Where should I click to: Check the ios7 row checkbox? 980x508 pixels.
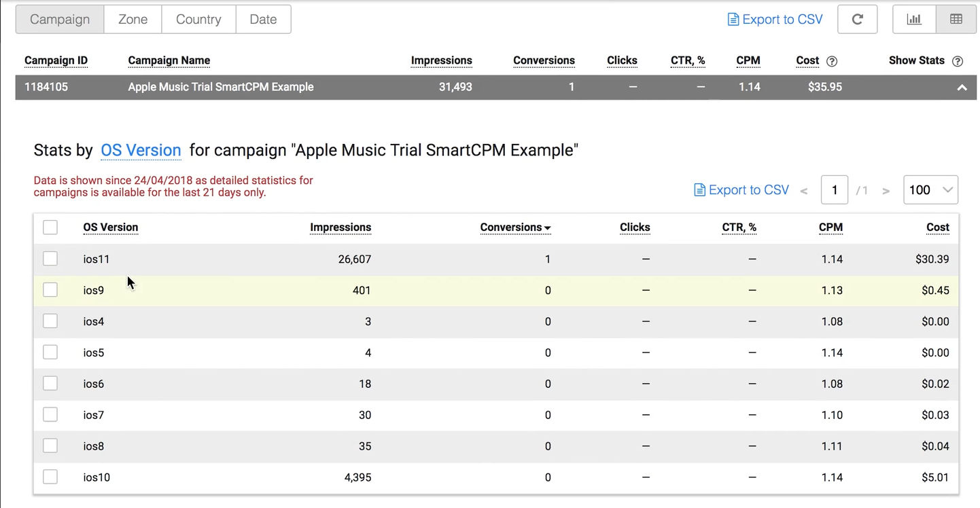[x=50, y=415]
